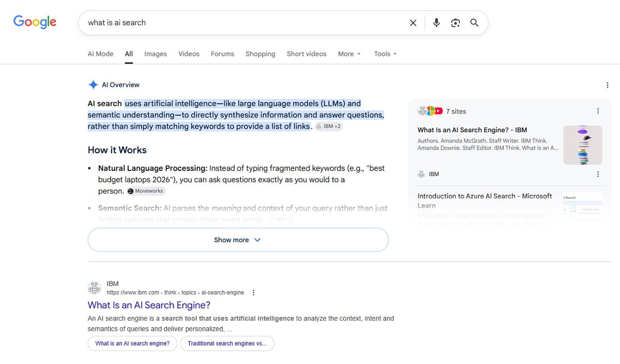Click the IBM favicon in search result
This screenshot has width=620, height=364.
click(95, 288)
